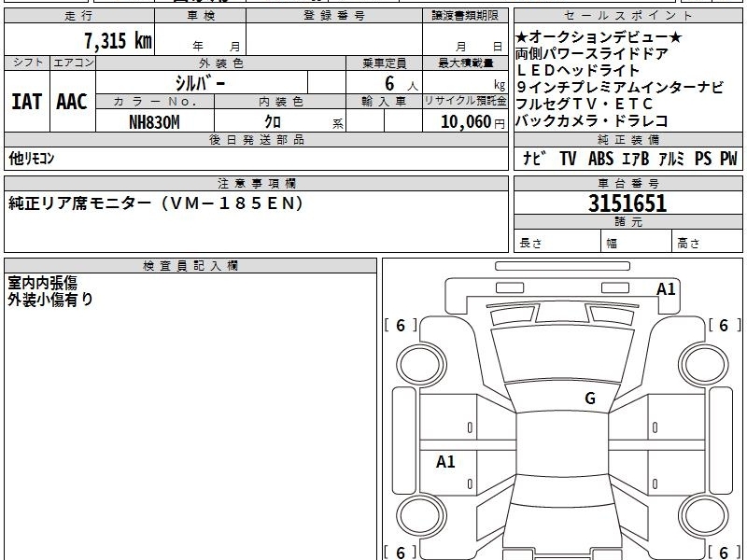Click the A1 mark on left door
Viewport: 747px width, 560px height.
pos(445,461)
